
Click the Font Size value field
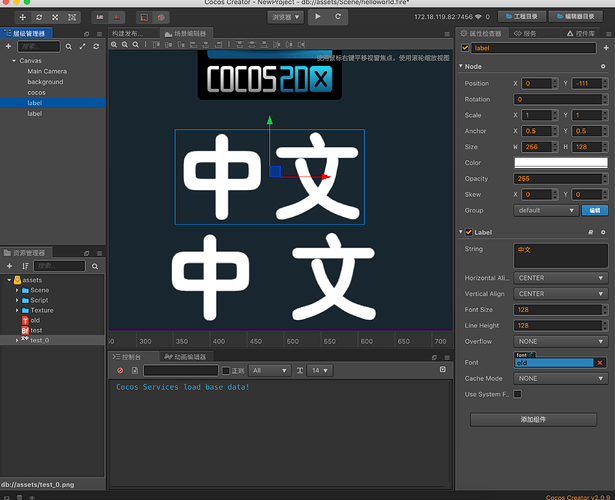click(558, 310)
